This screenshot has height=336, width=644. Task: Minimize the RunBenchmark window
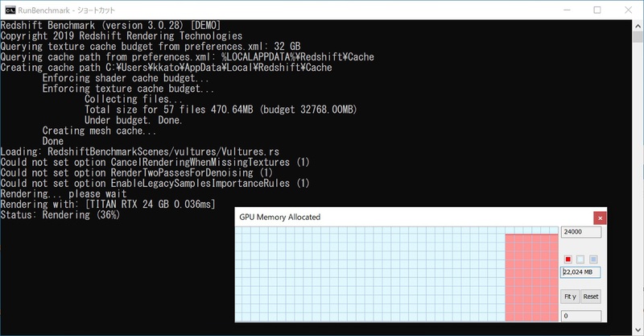point(567,10)
